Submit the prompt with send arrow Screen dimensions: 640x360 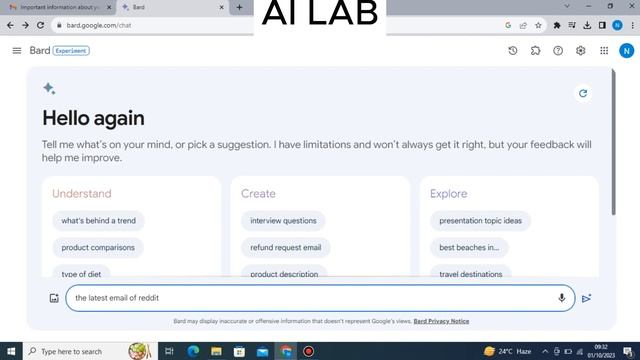(x=587, y=298)
